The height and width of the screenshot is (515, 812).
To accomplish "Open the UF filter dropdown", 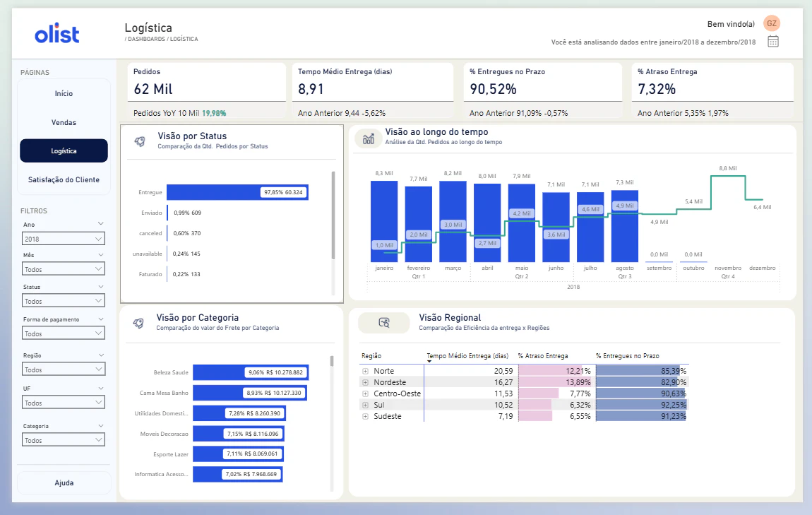I will pyautogui.click(x=63, y=403).
